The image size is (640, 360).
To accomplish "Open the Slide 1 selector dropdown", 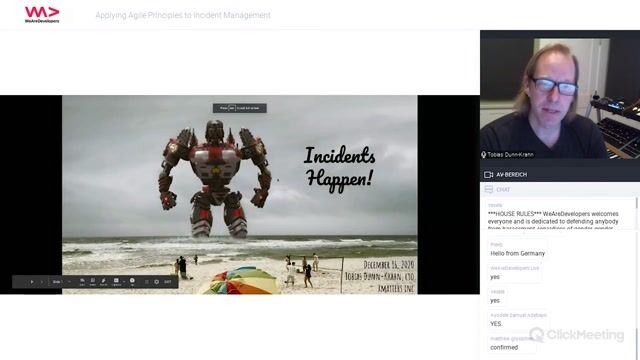I will click(x=62, y=282).
